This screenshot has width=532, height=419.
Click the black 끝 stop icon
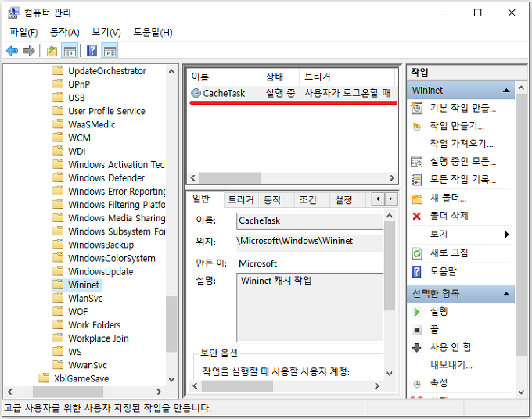pyautogui.click(x=417, y=330)
